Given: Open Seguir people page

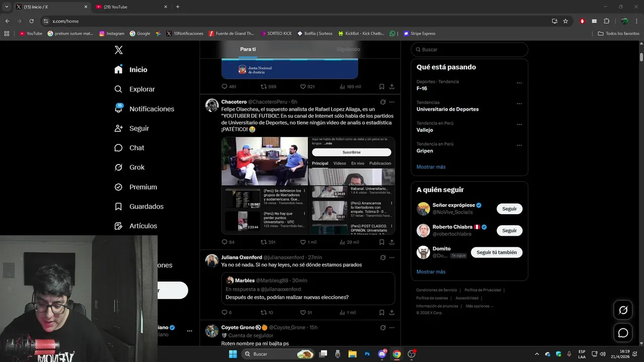Looking at the screenshot, I should coord(131,128).
